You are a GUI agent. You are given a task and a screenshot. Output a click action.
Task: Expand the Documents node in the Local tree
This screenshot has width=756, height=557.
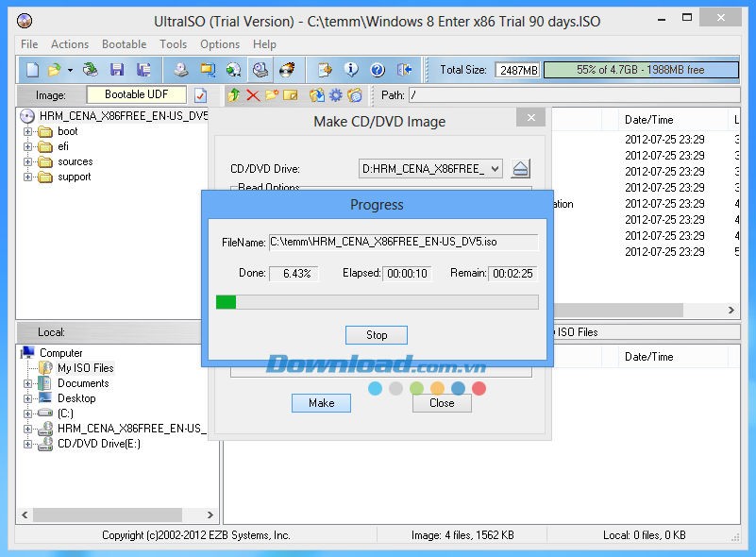coord(28,383)
